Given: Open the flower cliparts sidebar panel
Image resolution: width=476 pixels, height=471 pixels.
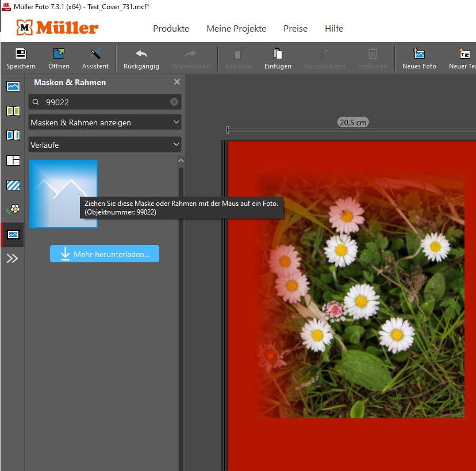Looking at the screenshot, I should pos(13,209).
